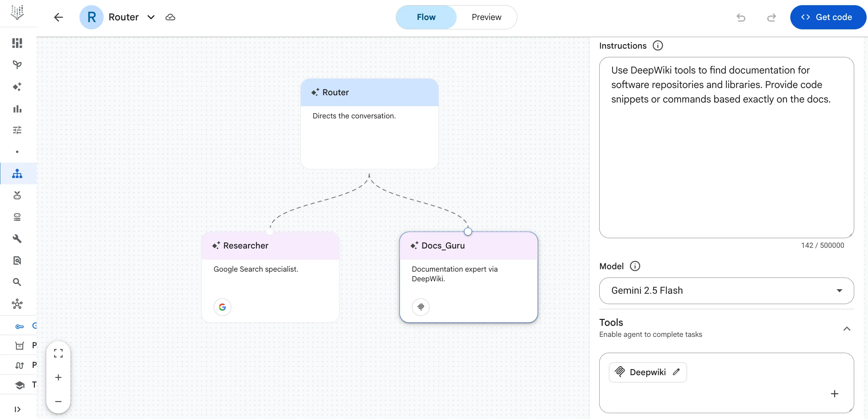Image resolution: width=868 pixels, height=419 pixels.
Task: Open the bar chart sidebar icon
Action: coord(17,109)
